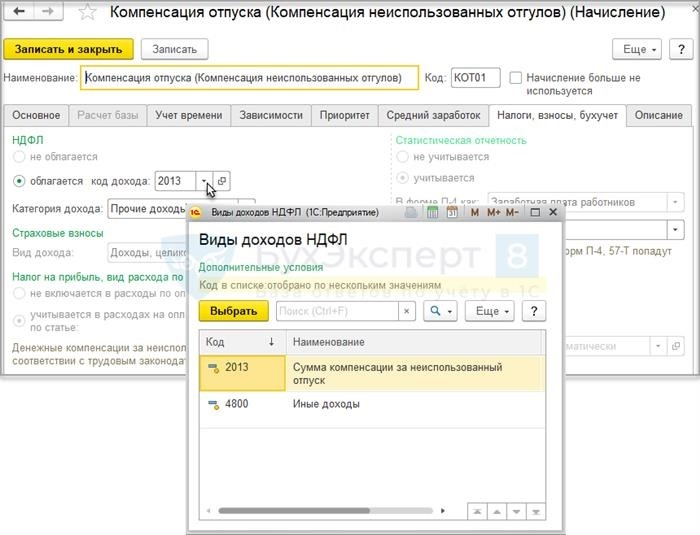
Task: Click the Поиск (Ctrl+F) search field
Action: coord(338,311)
